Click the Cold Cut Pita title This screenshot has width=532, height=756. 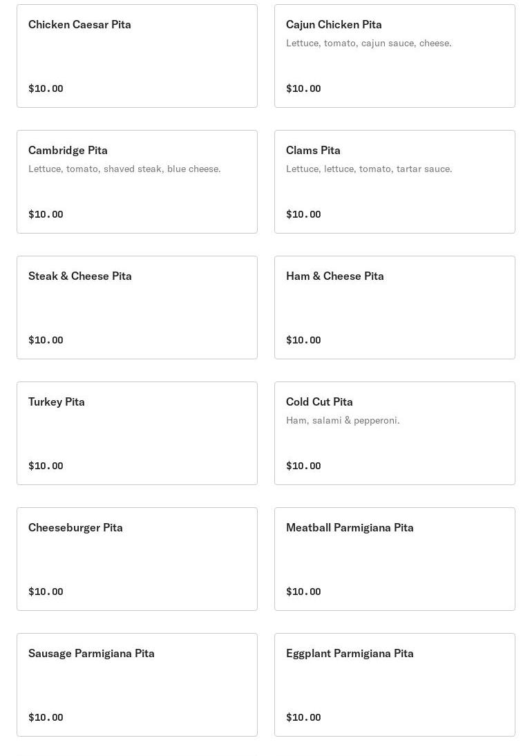click(319, 401)
